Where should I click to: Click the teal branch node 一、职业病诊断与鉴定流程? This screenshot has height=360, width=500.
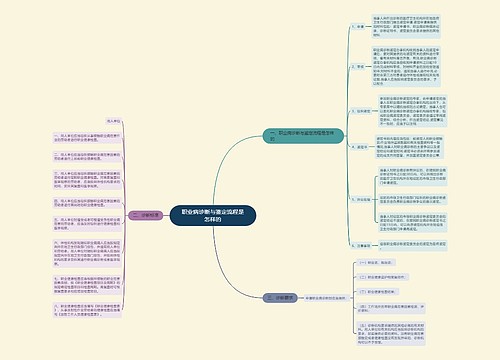[x=303, y=136]
